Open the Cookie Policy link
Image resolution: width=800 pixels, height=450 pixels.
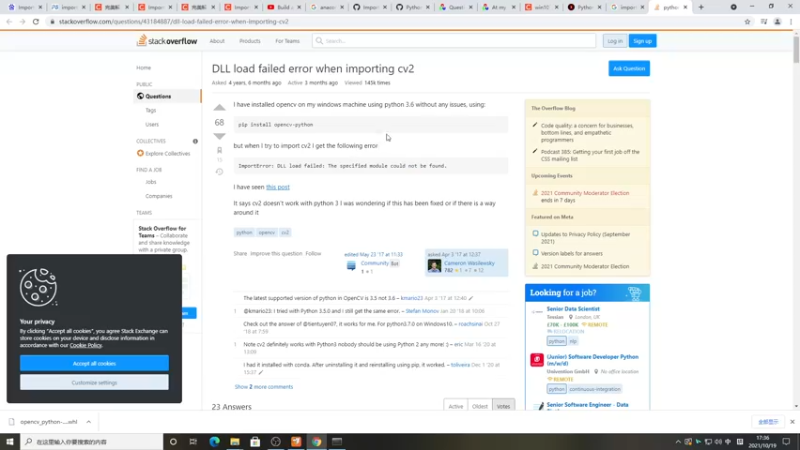point(86,345)
